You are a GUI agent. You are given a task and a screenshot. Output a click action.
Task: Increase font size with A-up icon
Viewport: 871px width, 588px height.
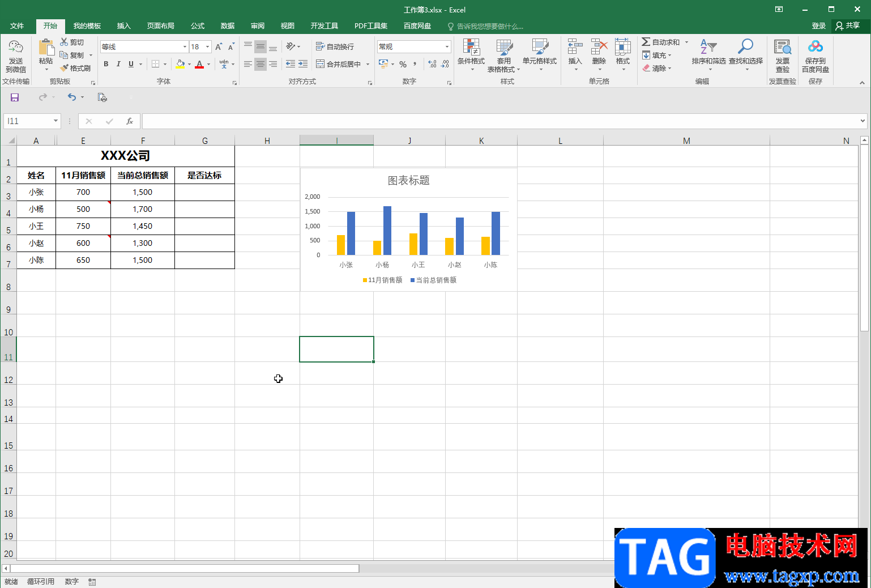[x=219, y=47]
